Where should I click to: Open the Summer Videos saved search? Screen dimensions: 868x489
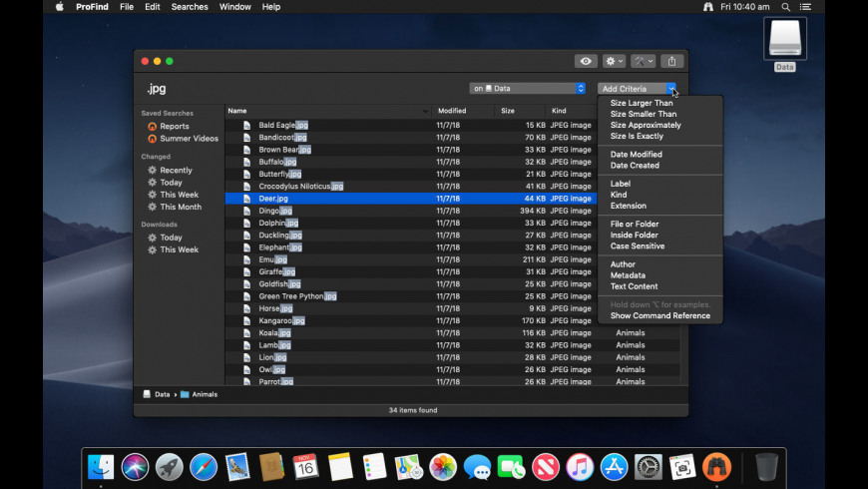pyautogui.click(x=188, y=139)
